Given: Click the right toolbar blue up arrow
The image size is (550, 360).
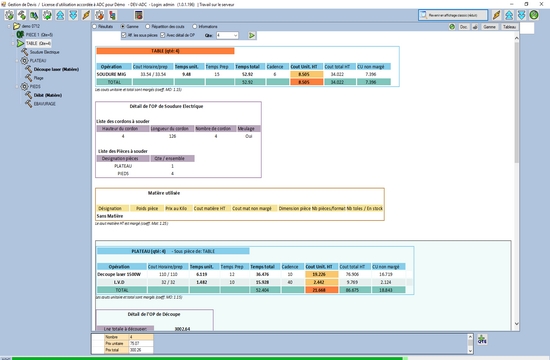Looking at the screenshot, I should tap(509, 15).
